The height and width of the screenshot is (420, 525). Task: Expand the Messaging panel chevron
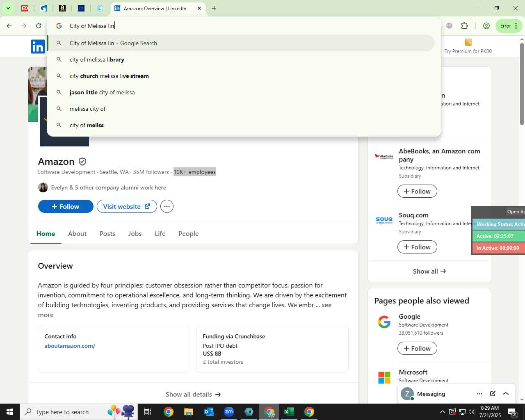coord(506,394)
